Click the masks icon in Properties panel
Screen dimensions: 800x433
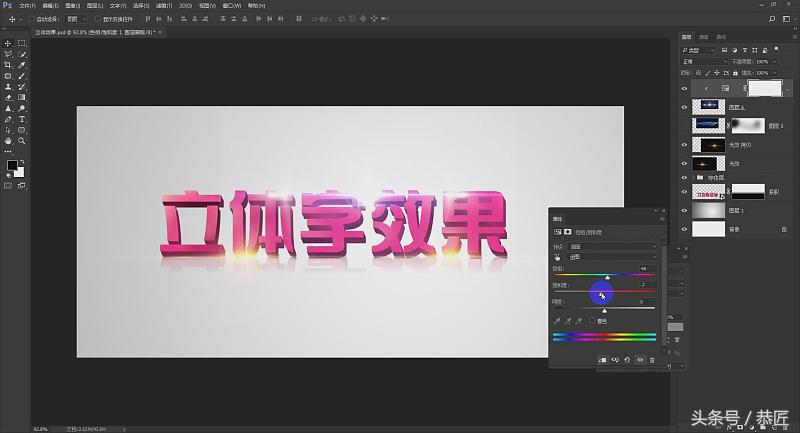coord(567,232)
